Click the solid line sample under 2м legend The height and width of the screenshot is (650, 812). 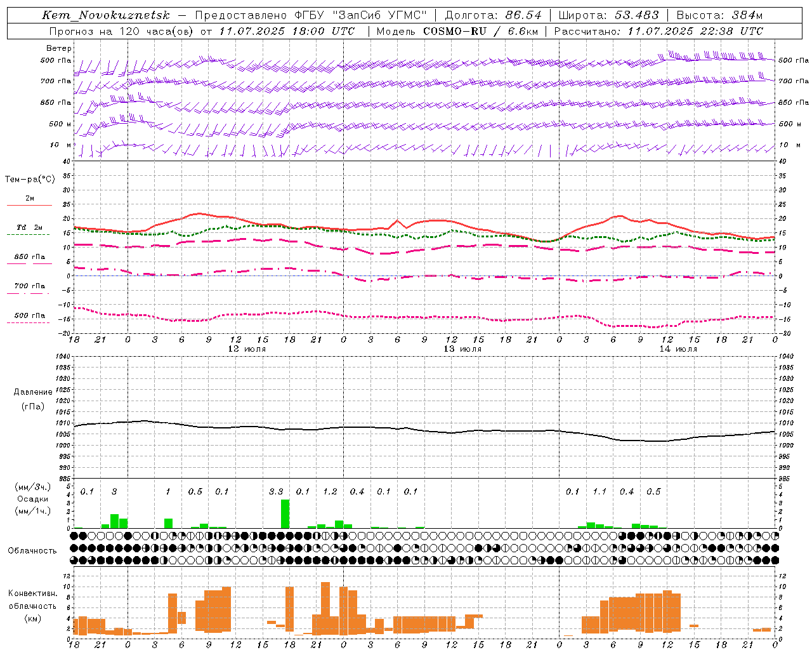coord(30,206)
